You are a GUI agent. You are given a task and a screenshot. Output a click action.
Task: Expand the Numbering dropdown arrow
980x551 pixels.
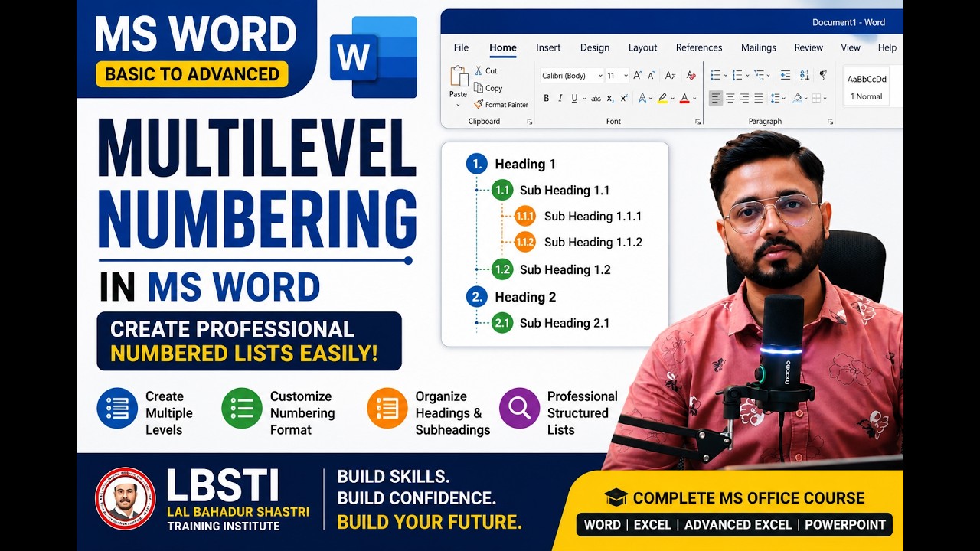point(746,75)
